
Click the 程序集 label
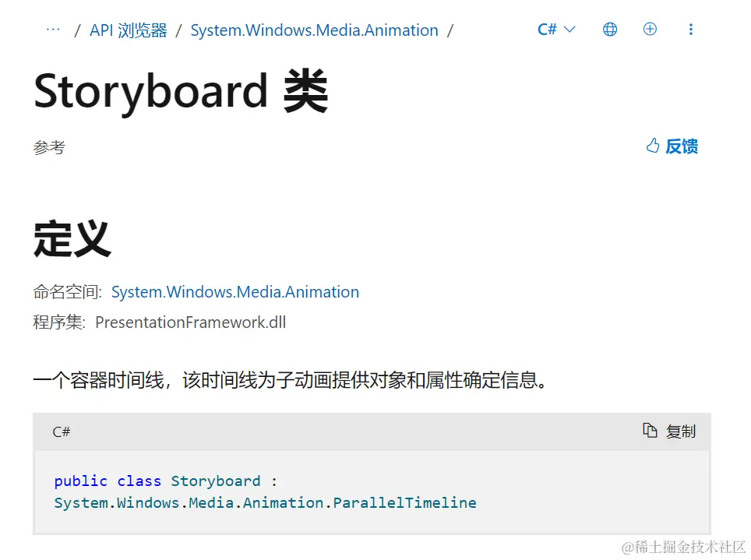click(59, 322)
